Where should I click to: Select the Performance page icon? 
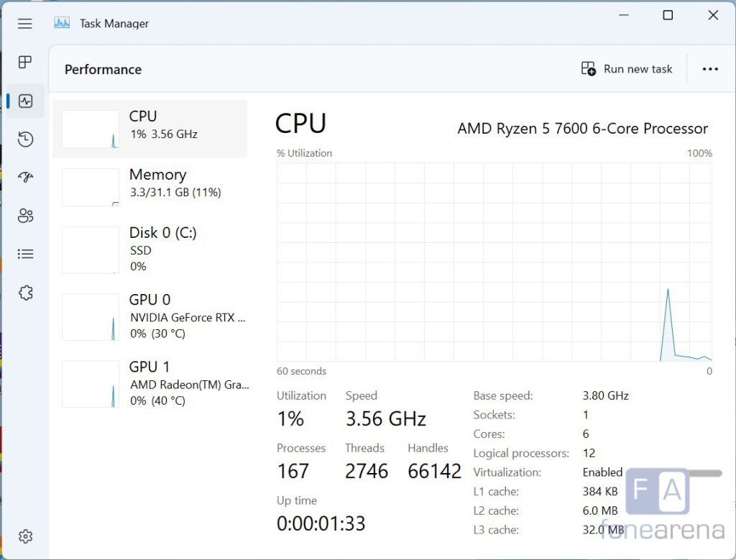click(x=26, y=101)
